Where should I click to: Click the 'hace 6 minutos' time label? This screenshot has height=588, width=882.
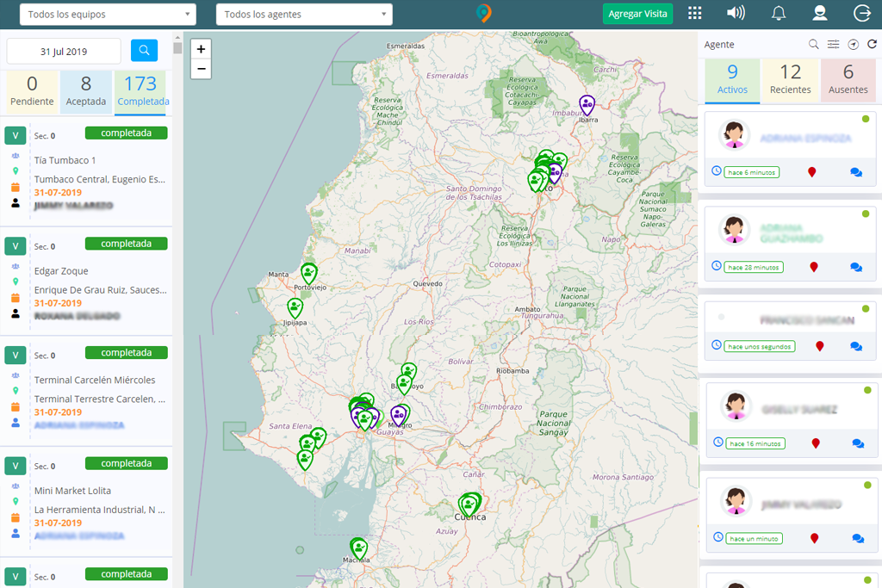click(x=751, y=172)
